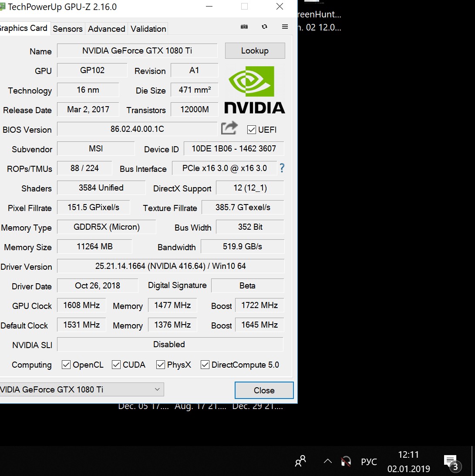Switch to the Sensors tab
The width and height of the screenshot is (475, 476).
point(67,29)
